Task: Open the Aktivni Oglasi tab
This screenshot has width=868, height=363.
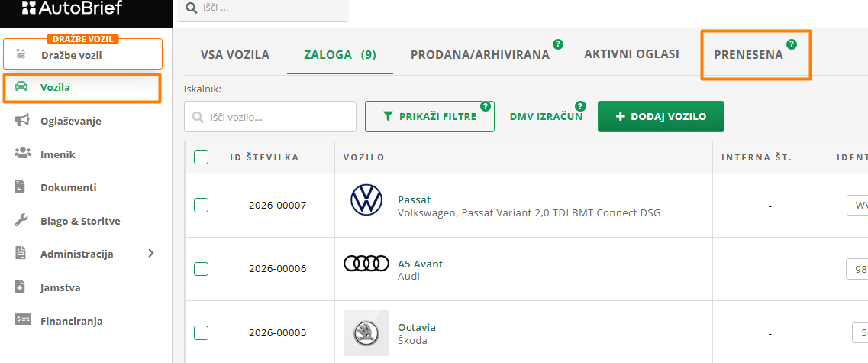Action: tap(631, 54)
